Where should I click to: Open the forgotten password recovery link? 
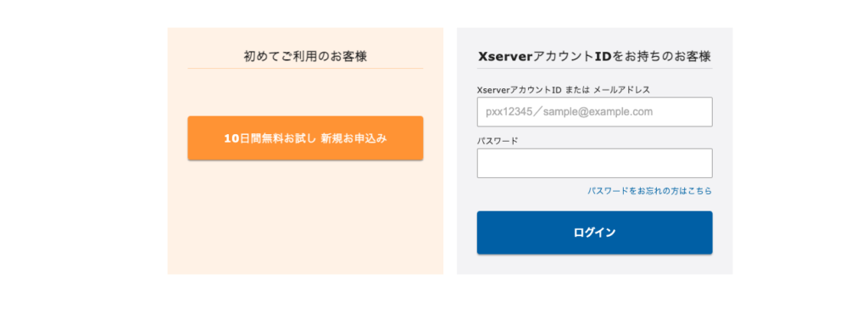click(649, 191)
